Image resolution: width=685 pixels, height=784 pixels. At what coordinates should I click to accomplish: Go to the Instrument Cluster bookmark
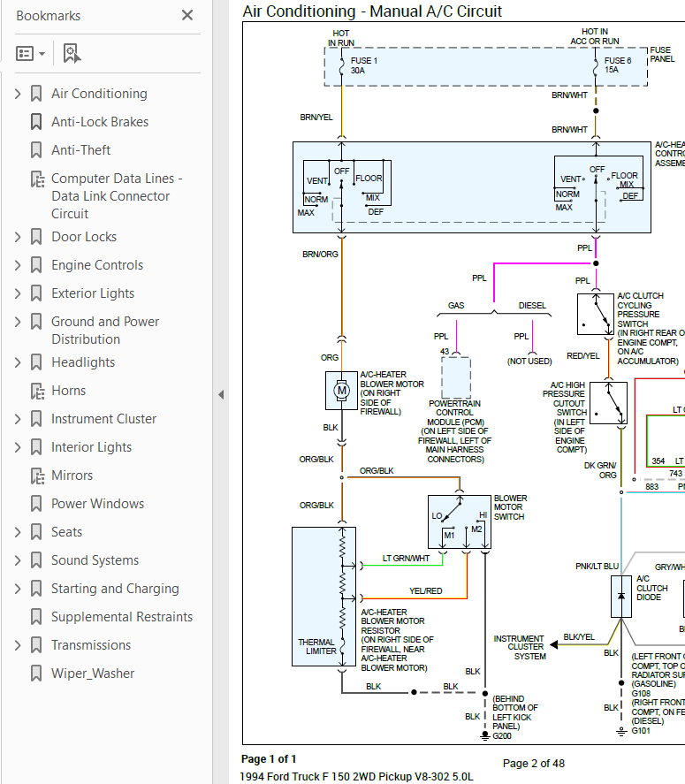click(104, 418)
